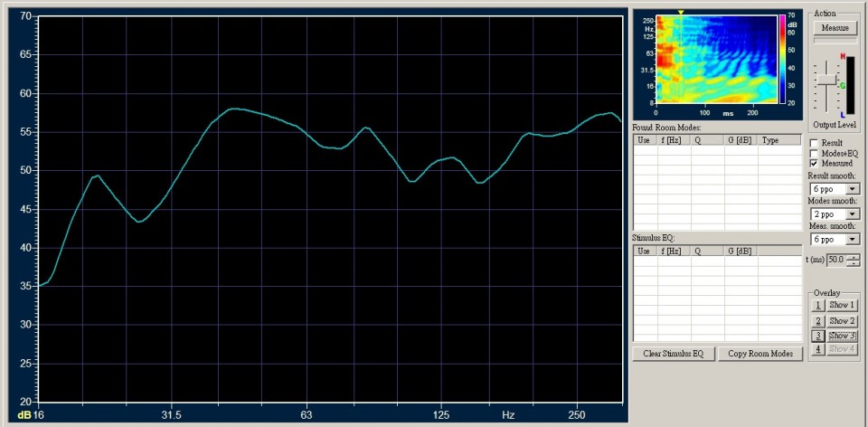Click Room Modes 'f [Hz]' column header
The image size is (868, 427).
click(x=675, y=140)
